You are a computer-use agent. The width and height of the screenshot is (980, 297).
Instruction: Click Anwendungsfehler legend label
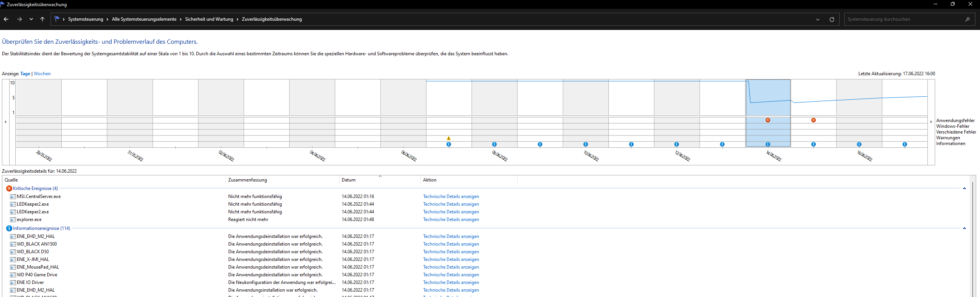[x=955, y=120]
